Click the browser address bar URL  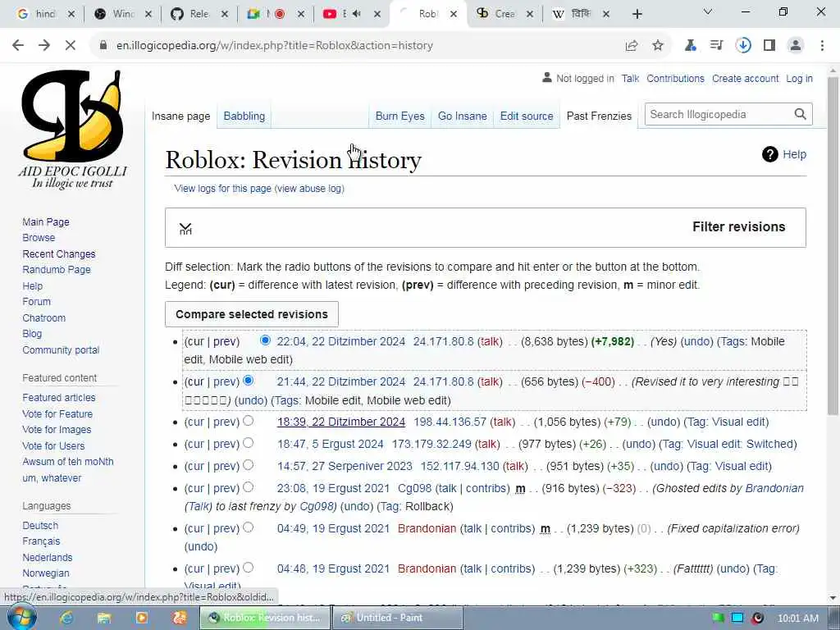tap(275, 46)
